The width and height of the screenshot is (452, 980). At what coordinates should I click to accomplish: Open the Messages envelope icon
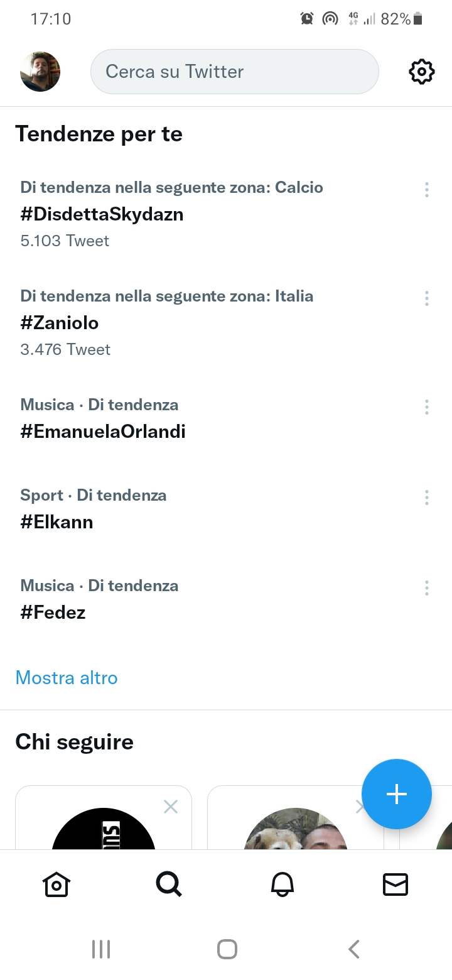point(395,885)
